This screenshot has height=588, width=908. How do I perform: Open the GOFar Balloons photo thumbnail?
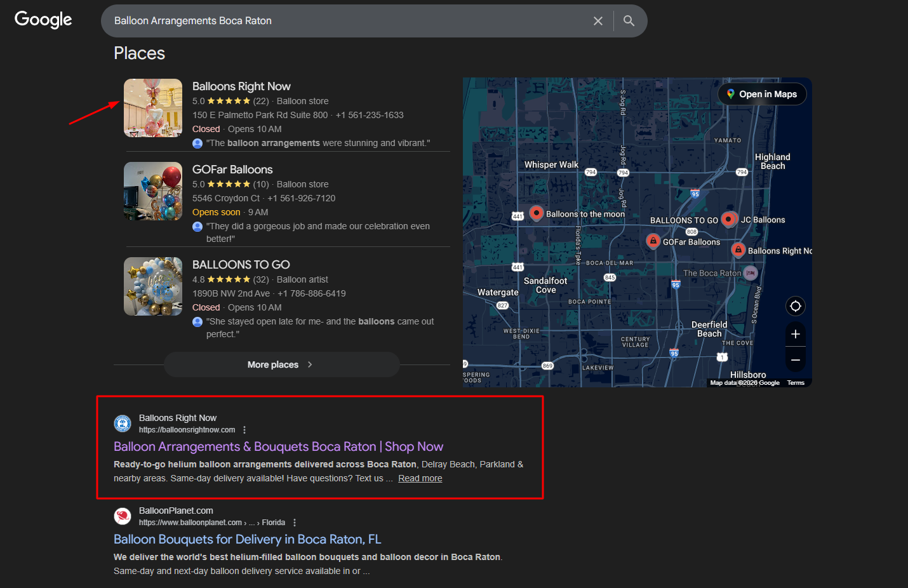153,191
